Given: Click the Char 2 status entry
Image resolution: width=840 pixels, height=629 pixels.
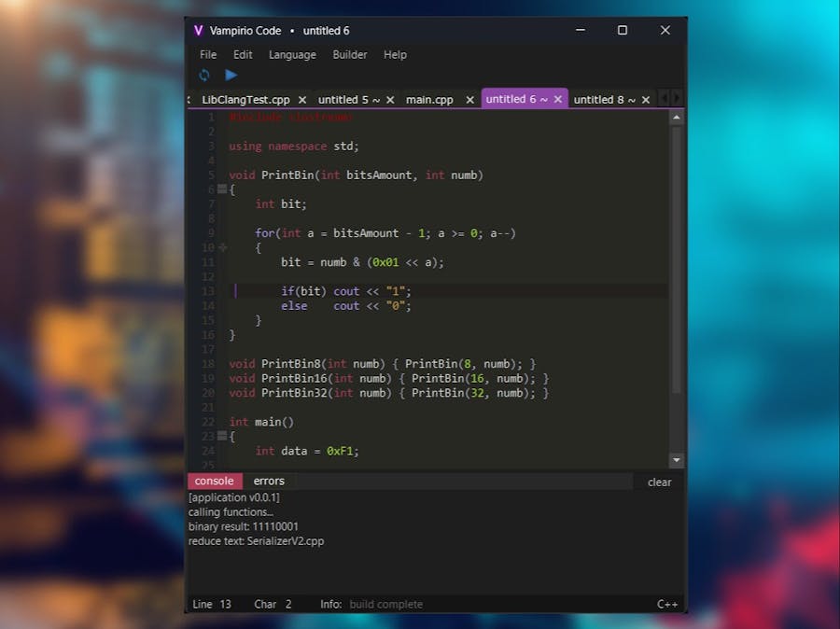Looking at the screenshot, I should (273, 605).
